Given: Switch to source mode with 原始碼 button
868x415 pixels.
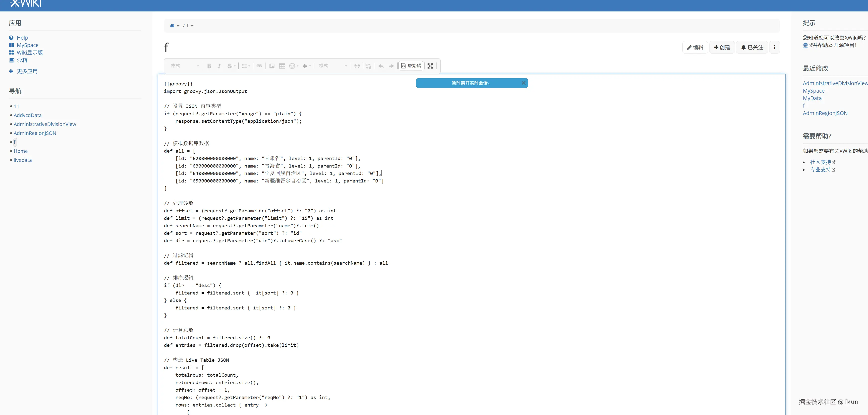Looking at the screenshot, I should click(x=411, y=66).
